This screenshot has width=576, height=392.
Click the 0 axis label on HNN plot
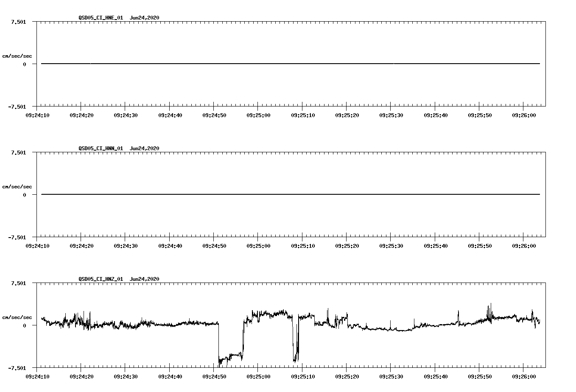point(25,195)
